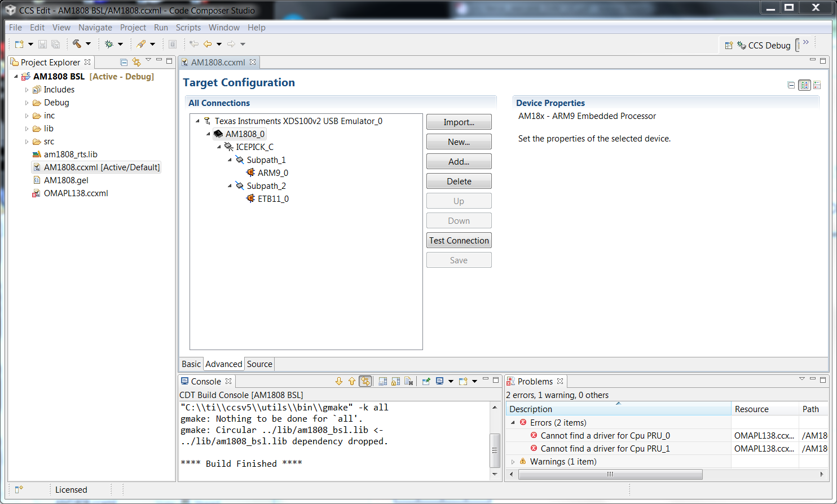Close the Console view
The image size is (837, 504).
[x=228, y=381]
